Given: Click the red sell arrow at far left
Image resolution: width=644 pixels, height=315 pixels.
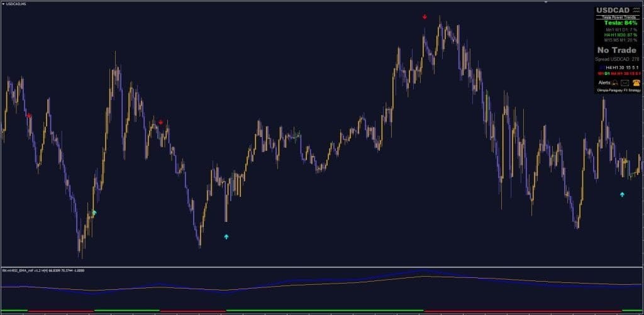Looking at the screenshot, I should coord(29,116).
